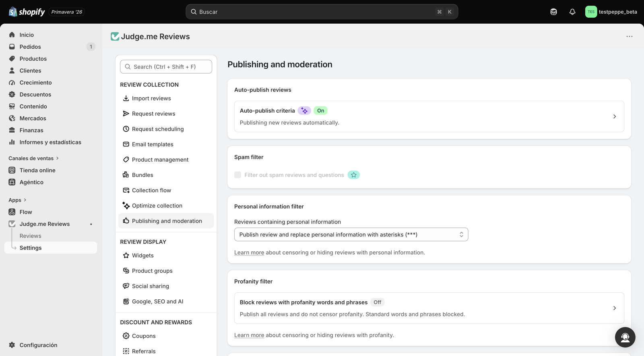
Task: Click the Collection flow icon
Action: click(x=126, y=190)
